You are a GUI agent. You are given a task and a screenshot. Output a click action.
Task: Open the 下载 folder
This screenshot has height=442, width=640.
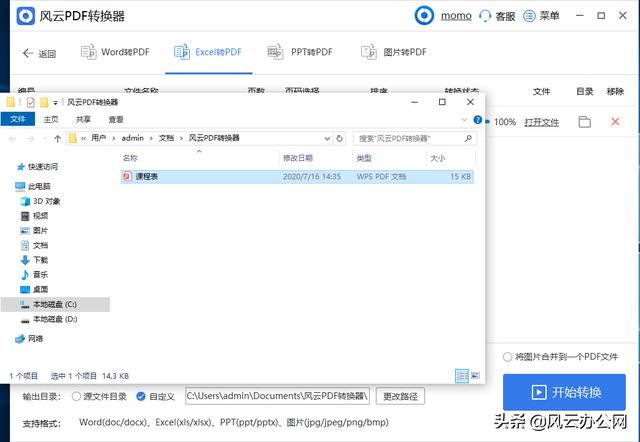pyautogui.click(x=34, y=260)
